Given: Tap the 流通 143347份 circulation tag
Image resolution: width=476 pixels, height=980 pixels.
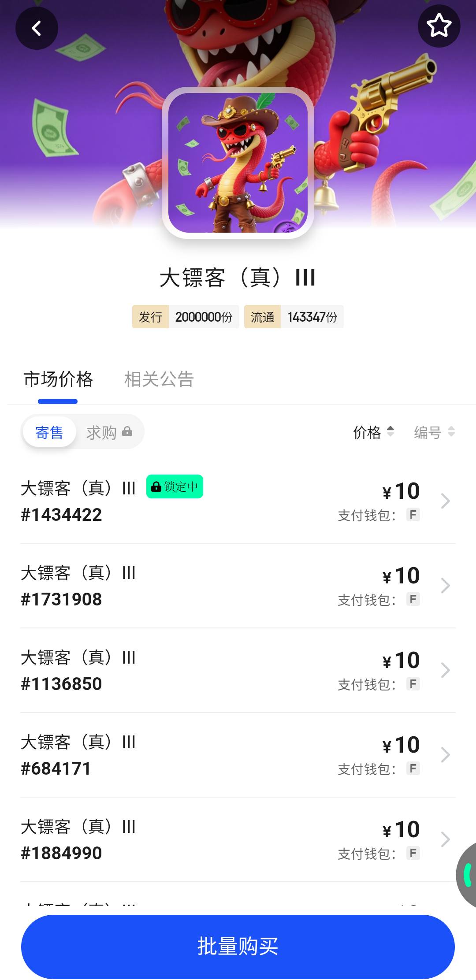Looking at the screenshot, I should [x=294, y=317].
